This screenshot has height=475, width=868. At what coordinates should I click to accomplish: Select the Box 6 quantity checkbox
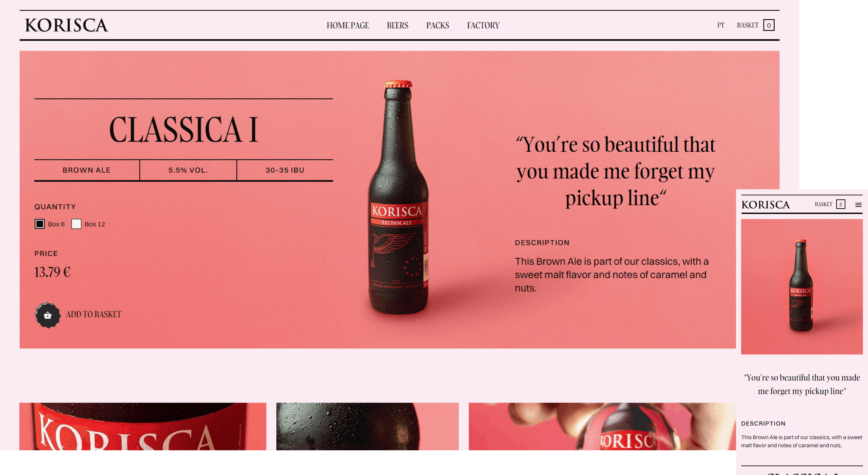[40, 224]
